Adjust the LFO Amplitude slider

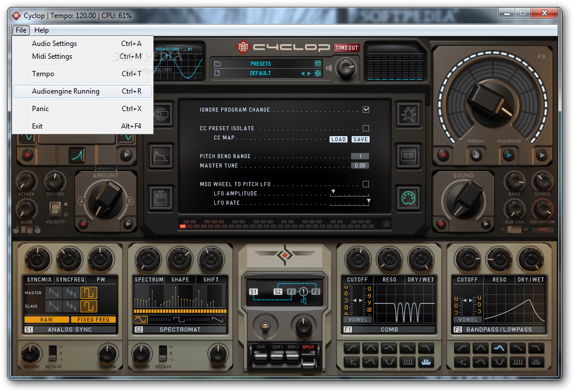349,194
